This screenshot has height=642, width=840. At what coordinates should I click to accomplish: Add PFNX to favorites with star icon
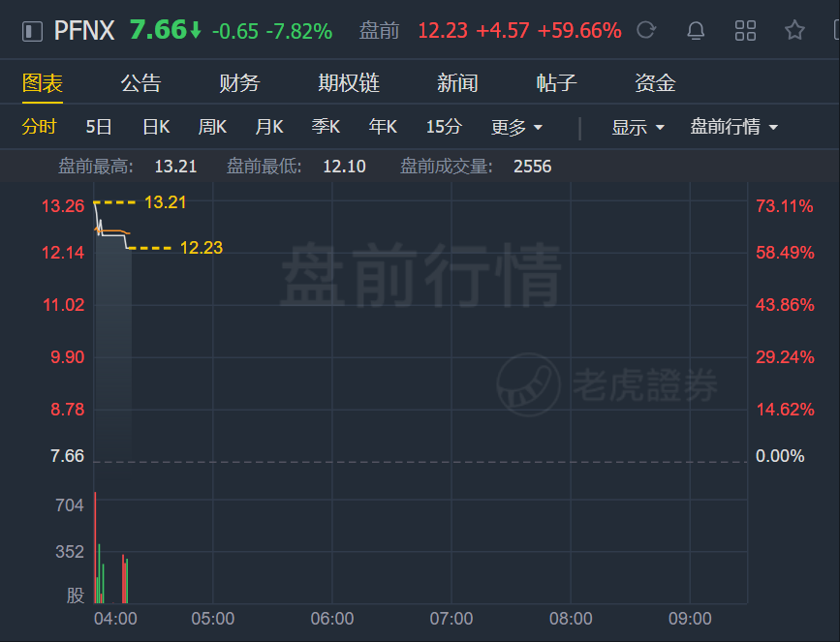coord(794,30)
